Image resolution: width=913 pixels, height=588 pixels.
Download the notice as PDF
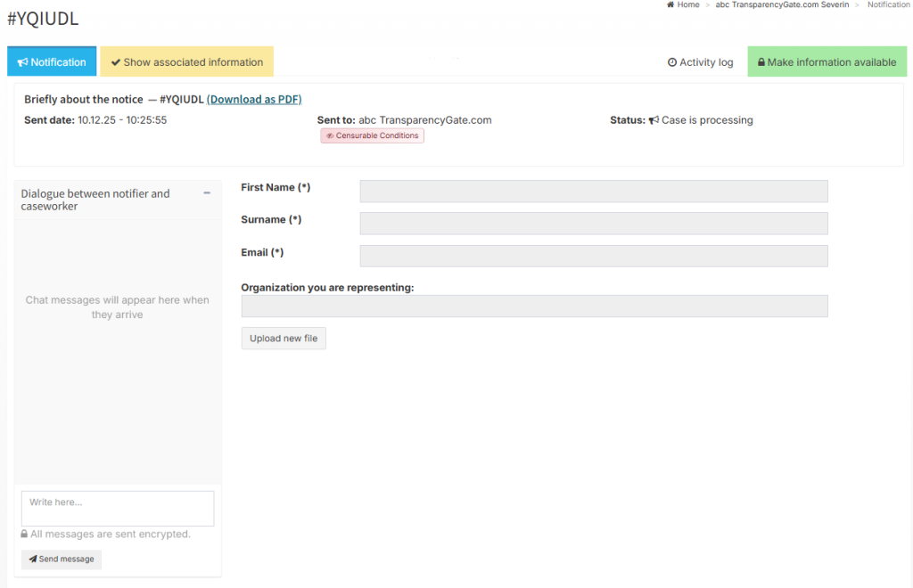(x=254, y=100)
